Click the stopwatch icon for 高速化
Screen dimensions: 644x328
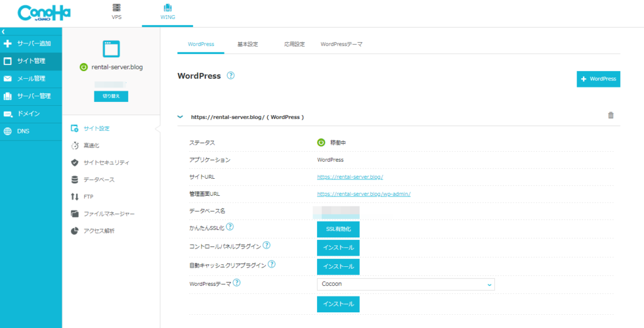[x=75, y=145]
